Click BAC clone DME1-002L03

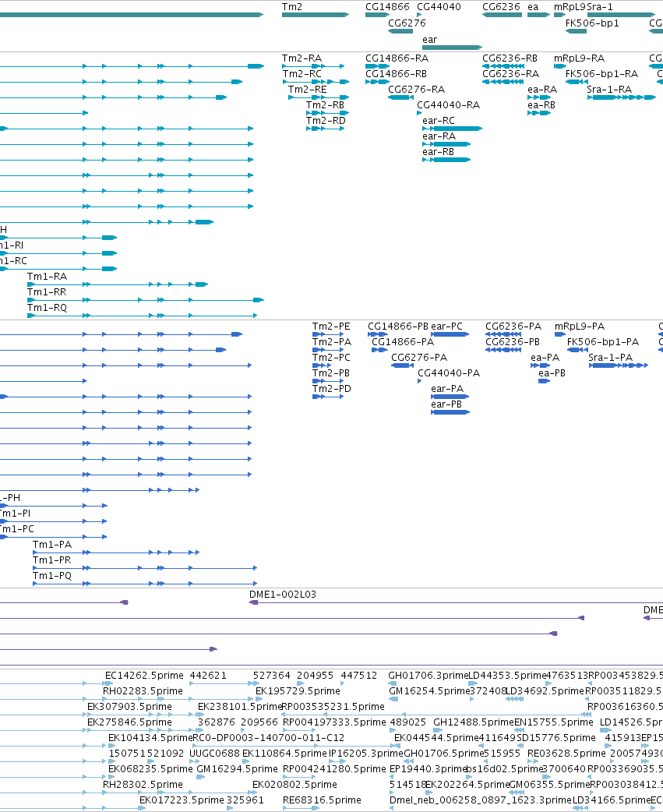[456, 602]
